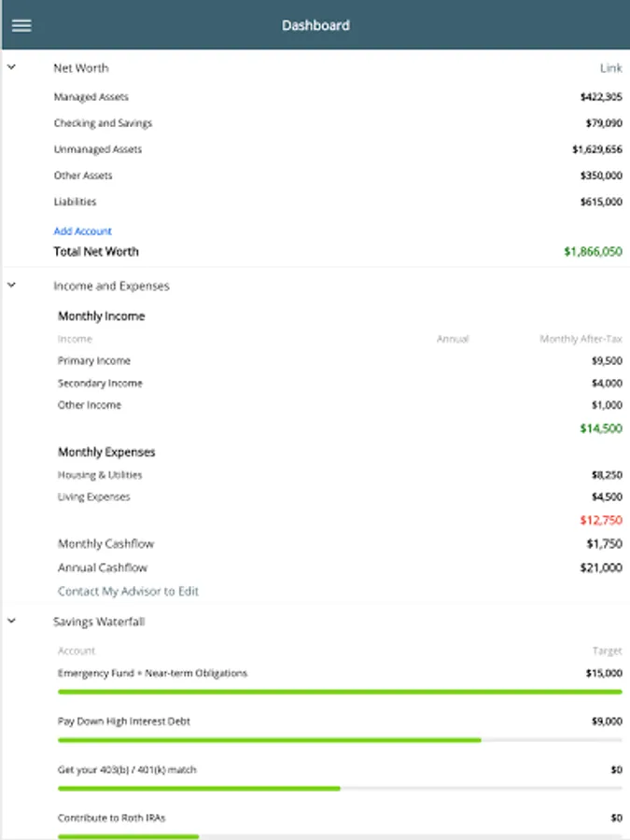Click the Contribute to Roth IRAs bar
630x840 pixels.
click(340, 836)
